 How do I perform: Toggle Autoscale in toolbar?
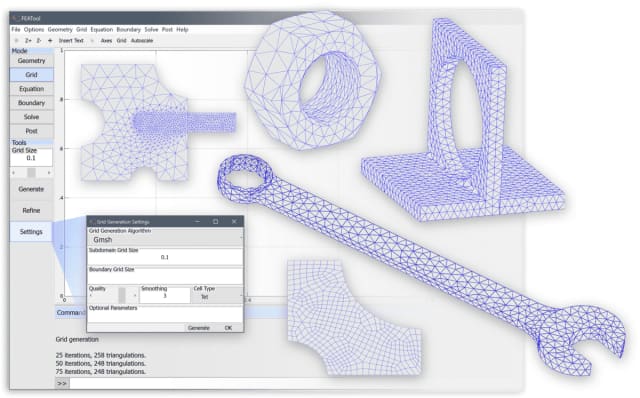142,40
